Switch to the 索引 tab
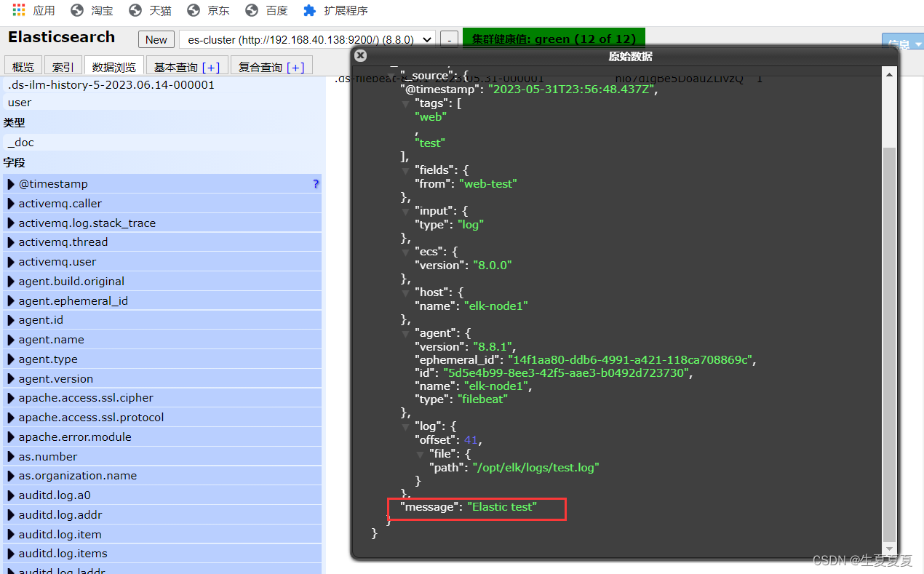Image resolution: width=924 pixels, height=574 pixels. click(63, 66)
